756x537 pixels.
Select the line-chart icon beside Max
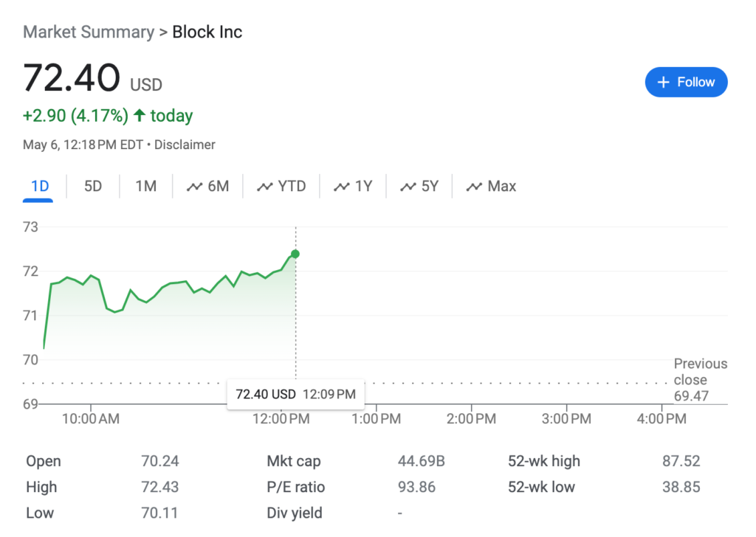point(472,186)
